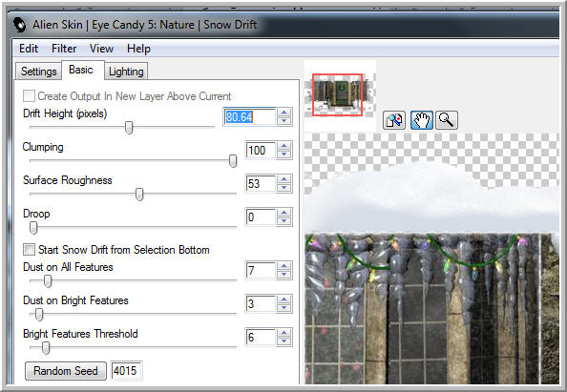The height and width of the screenshot is (392, 567).
Task: Select the magnifier zoom tool
Action: pos(447,120)
